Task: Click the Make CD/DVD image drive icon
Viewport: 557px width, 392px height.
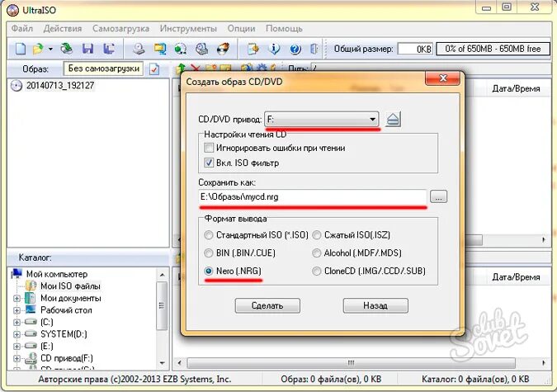Action: click(139, 49)
